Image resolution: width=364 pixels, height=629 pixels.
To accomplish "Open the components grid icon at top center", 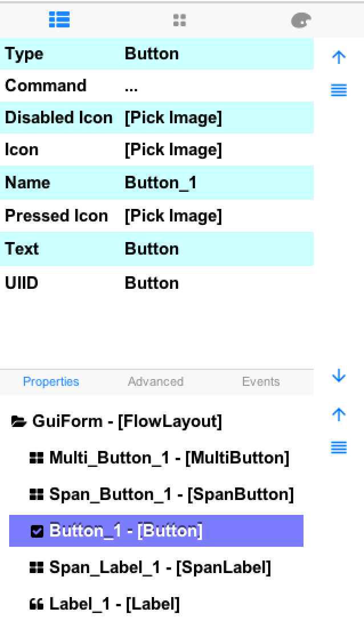I will (x=180, y=20).
